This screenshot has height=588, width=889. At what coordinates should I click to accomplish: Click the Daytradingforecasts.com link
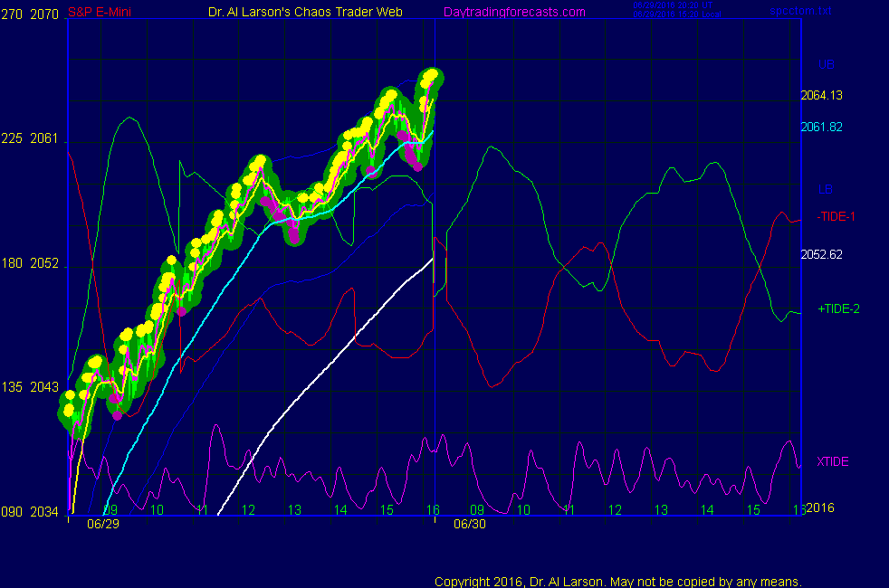tap(513, 12)
